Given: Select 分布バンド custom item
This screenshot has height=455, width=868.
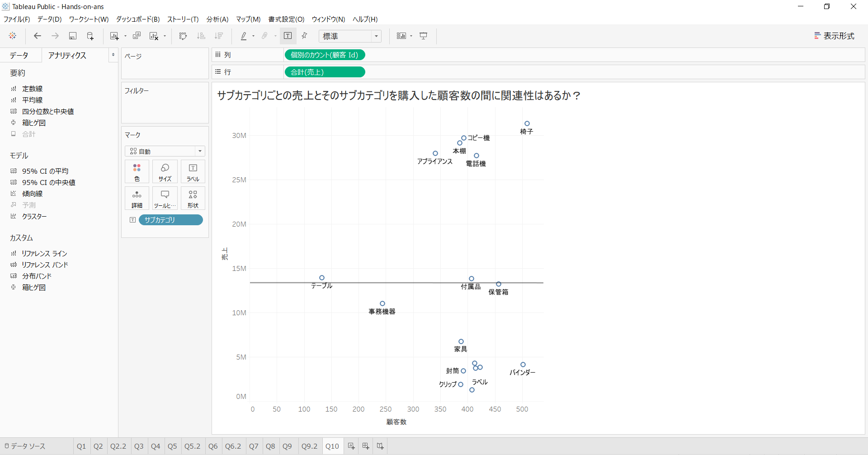Looking at the screenshot, I should [37, 276].
